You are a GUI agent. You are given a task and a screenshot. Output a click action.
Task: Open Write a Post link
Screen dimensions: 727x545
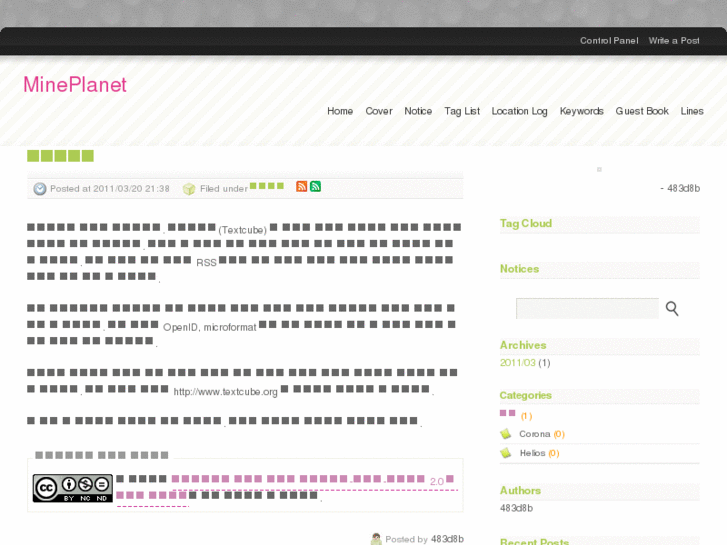674,41
